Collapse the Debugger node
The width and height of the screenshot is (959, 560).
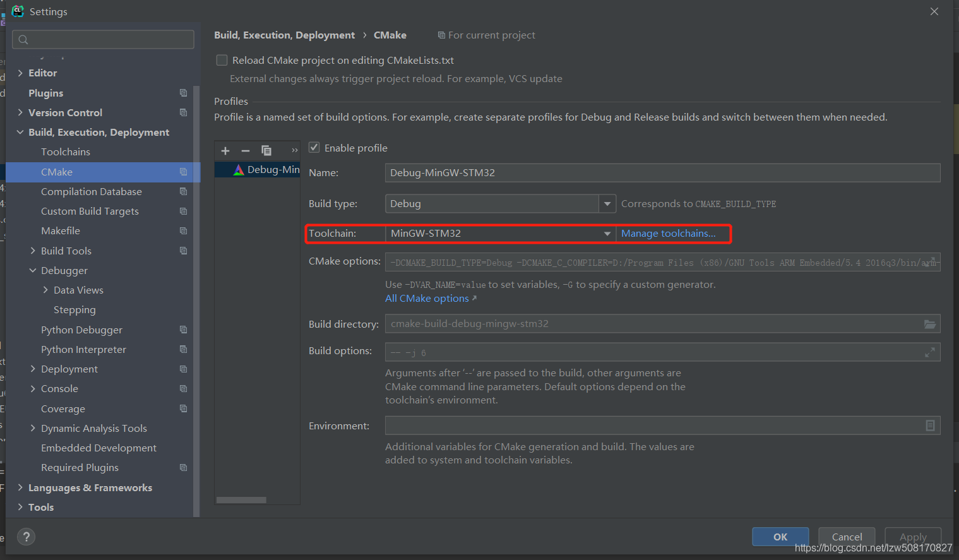(33, 270)
